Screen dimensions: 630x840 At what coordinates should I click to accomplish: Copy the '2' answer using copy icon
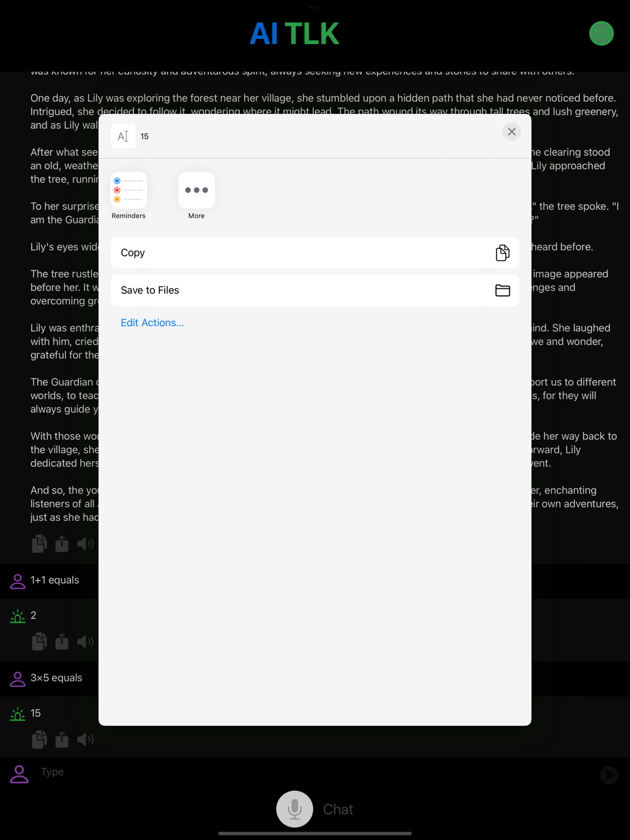pyautogui.click(x=39, y=642)
